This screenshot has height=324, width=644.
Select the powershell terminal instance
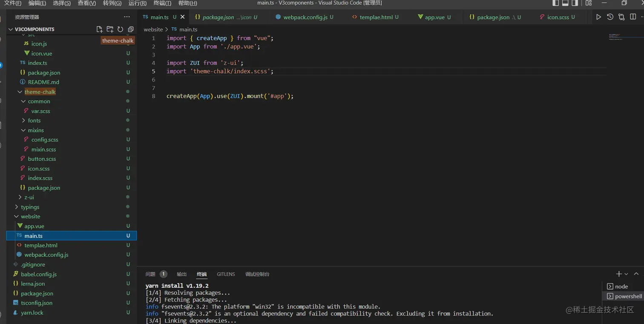624,296
